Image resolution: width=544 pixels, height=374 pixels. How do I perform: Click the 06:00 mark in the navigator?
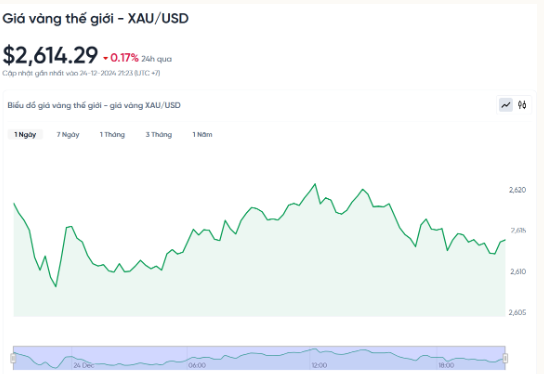point(197,365)
